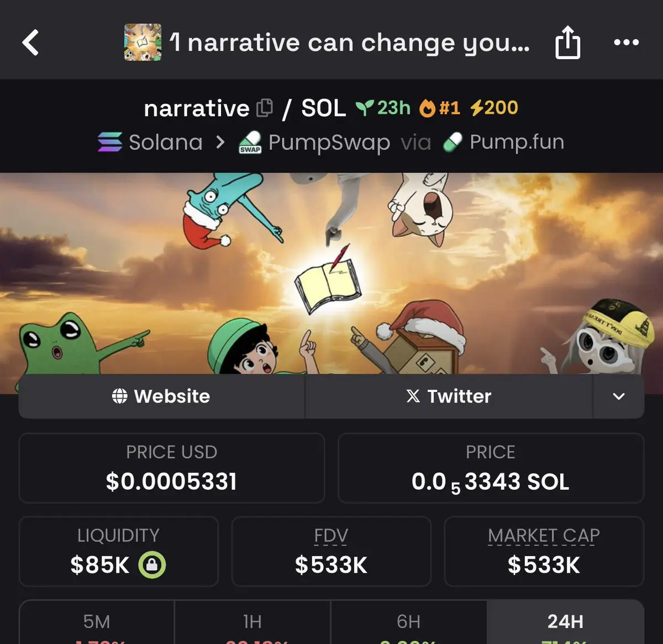The height and width of the screenshot is (644, 663).
Task: Open the PumpSwap DEX link
Action: (314, 143)
